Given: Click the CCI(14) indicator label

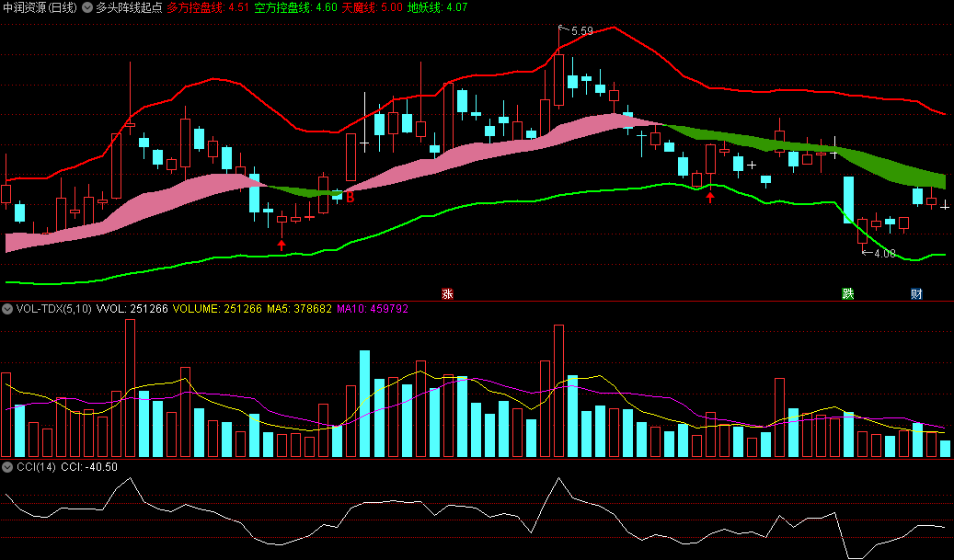Looking at the screenshot, I should (x=36, y=467).
